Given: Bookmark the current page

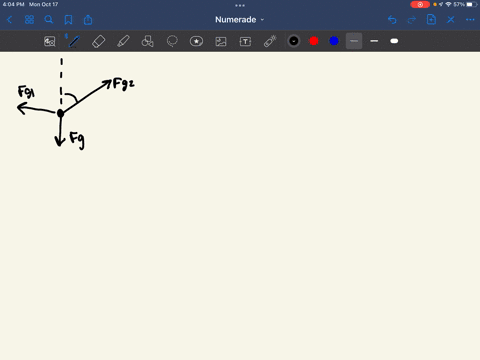Looking at the screenshot, I should point(68,20).
